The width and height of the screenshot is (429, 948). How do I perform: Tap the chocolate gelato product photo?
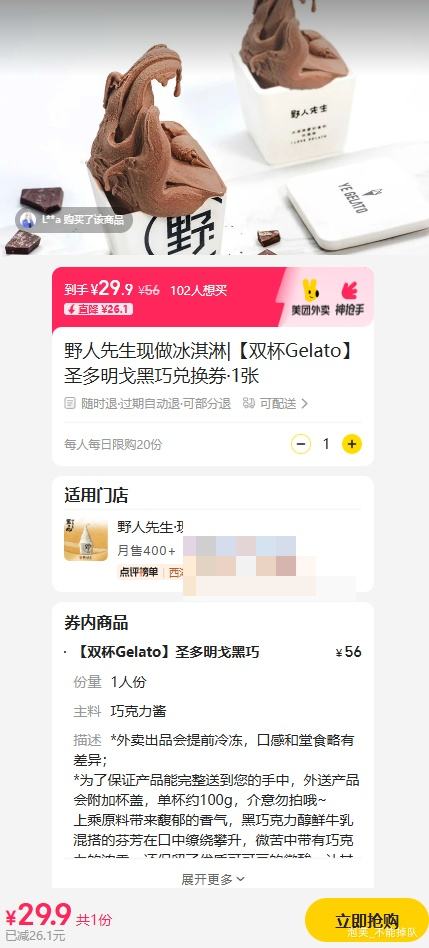click(214, 127)
